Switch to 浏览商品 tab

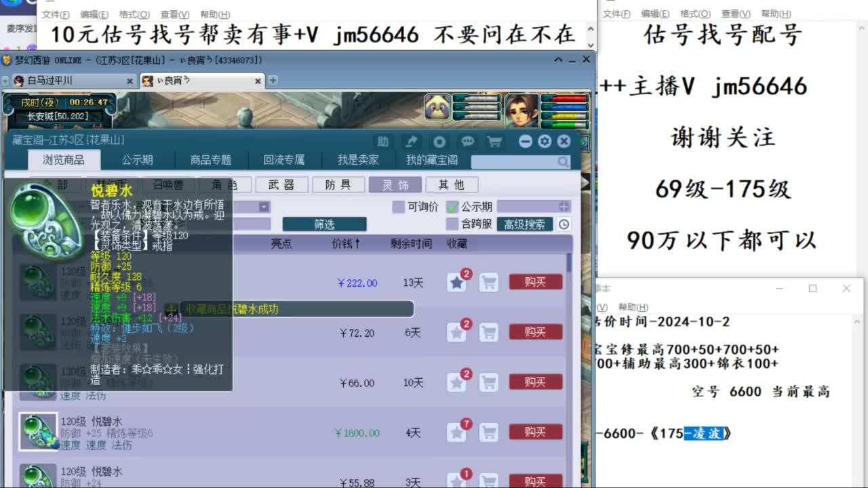click(64, 160)
